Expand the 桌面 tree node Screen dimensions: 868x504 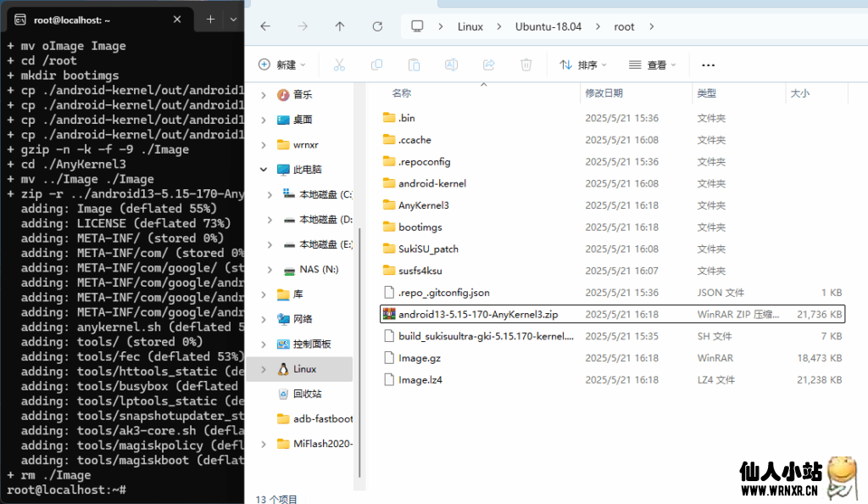[264, 120]
